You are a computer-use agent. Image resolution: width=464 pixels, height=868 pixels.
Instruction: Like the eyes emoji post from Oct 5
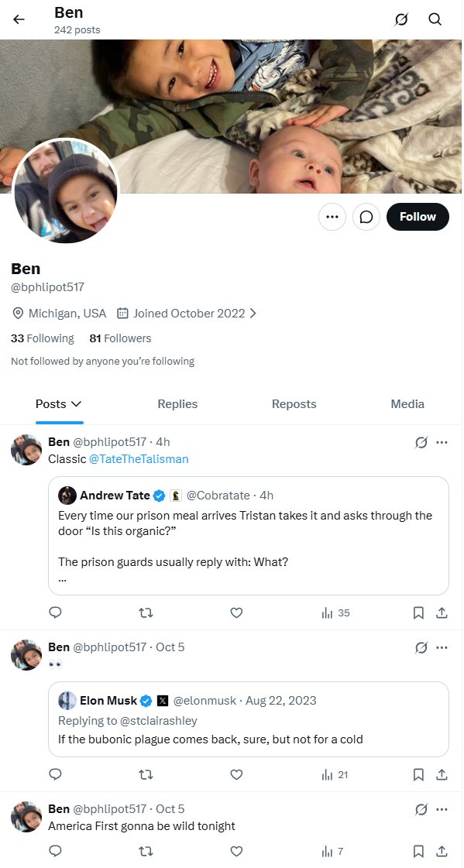(236, 774)
